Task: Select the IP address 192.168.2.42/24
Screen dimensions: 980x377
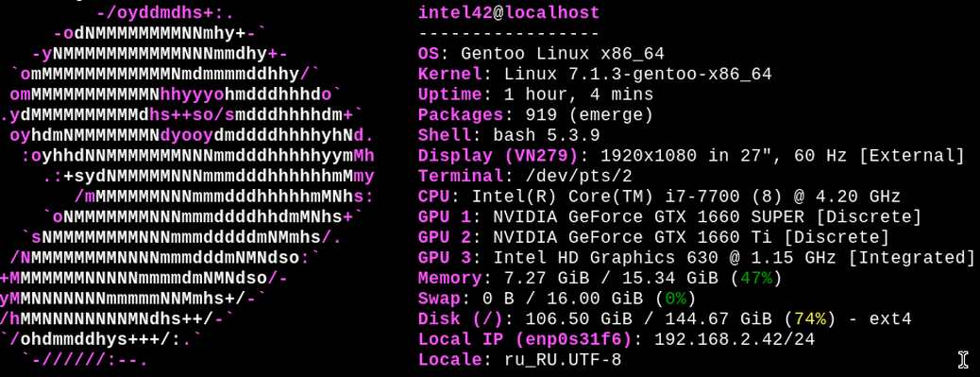Action: tap(735, 339)
